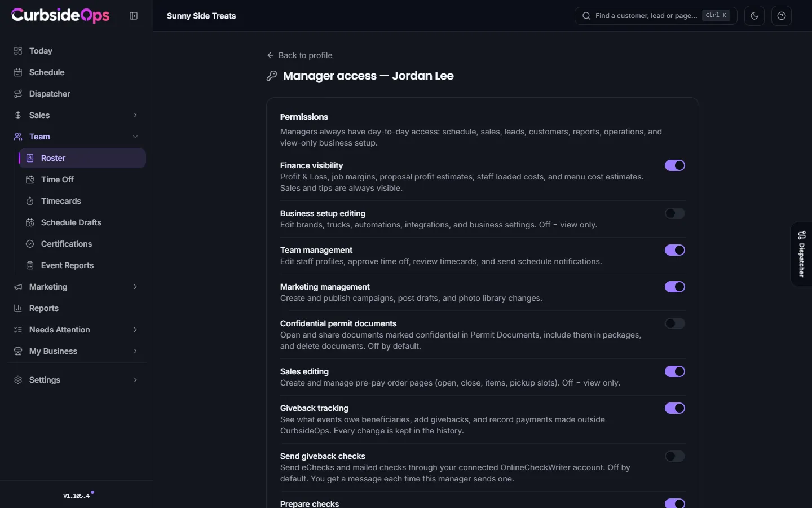Image resolution: width=812 pixels, height=508 pixels.
Task: Click the Time Off calendar icon
Action: click(30, 179)
